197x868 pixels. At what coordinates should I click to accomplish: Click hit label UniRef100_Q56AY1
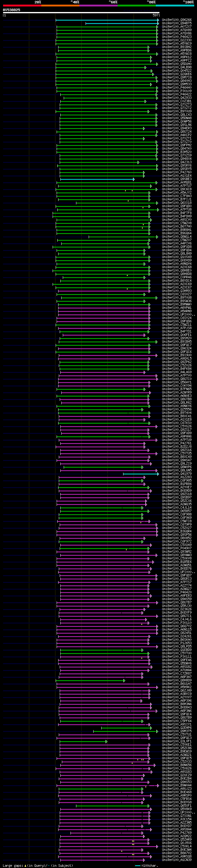click(177, 382)
